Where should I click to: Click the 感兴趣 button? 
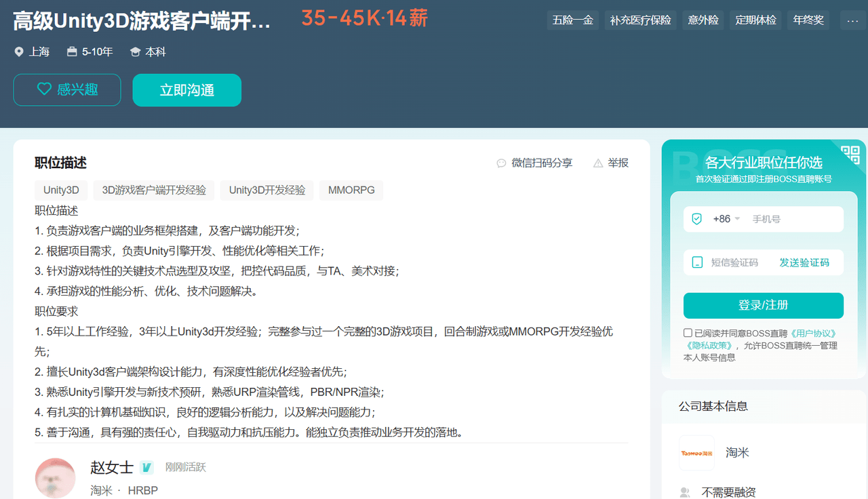pos(67,89)
